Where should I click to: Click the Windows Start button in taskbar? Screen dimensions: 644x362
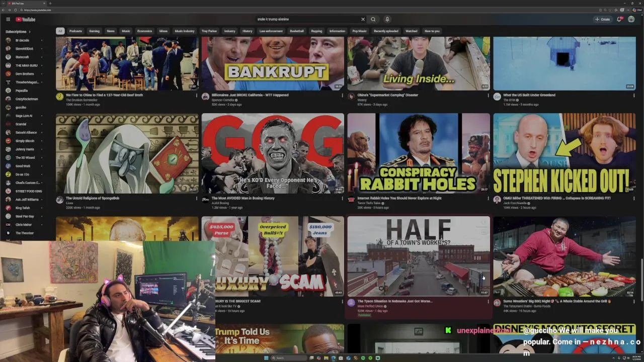tap(266, 358)
